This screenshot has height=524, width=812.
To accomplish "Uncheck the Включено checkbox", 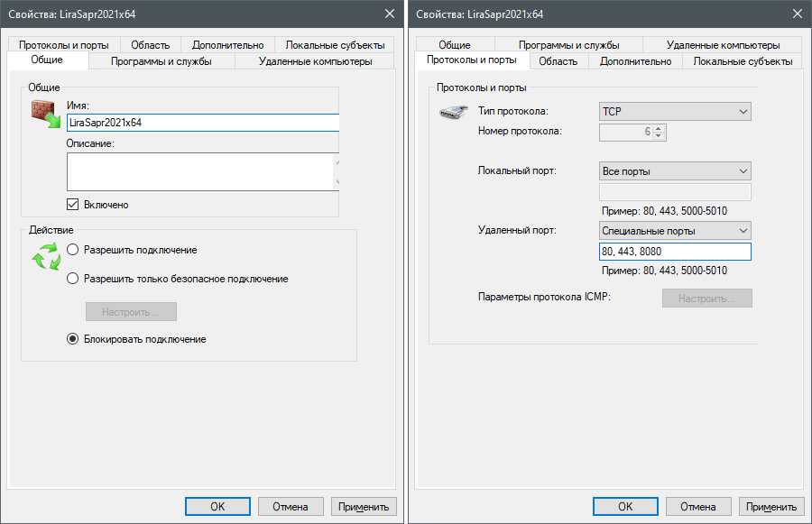I will (72, 205).
